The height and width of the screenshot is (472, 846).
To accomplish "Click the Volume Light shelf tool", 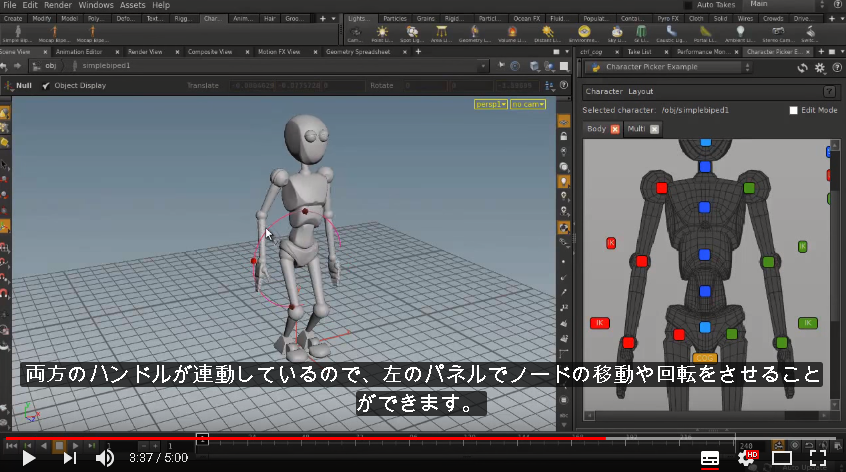I will coord(512,34).
